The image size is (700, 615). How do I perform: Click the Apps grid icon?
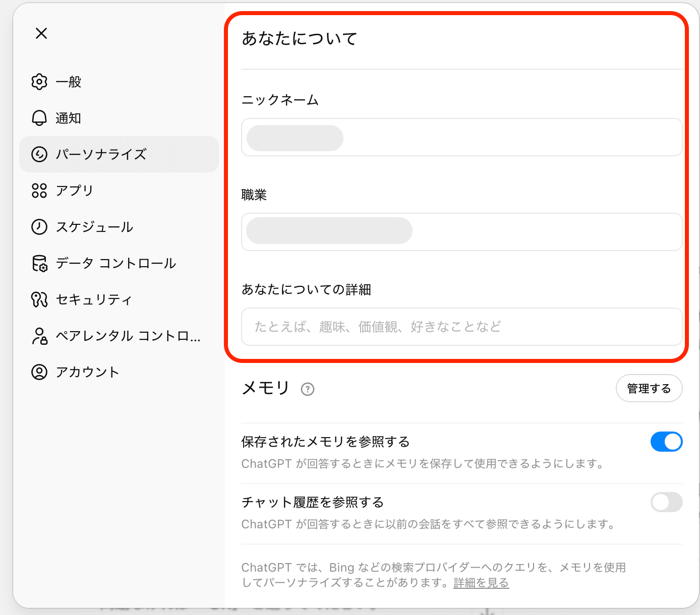pos(39,191)
